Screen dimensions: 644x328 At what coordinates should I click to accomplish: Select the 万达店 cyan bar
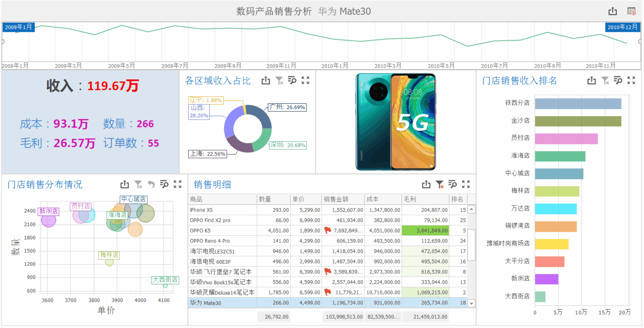point(556,209)
